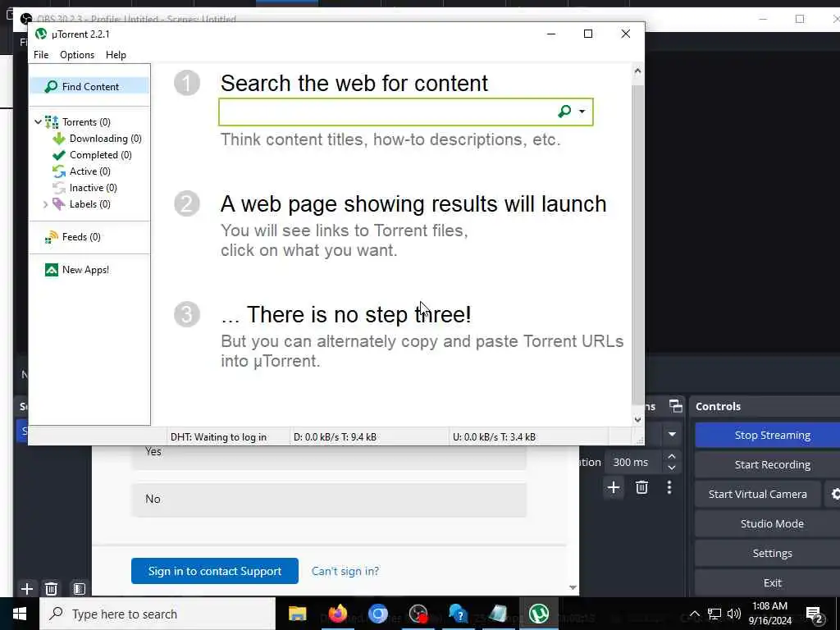Click Exit in OBS Controls
This screenshot has height=630, width=840.
click(772, 582)
